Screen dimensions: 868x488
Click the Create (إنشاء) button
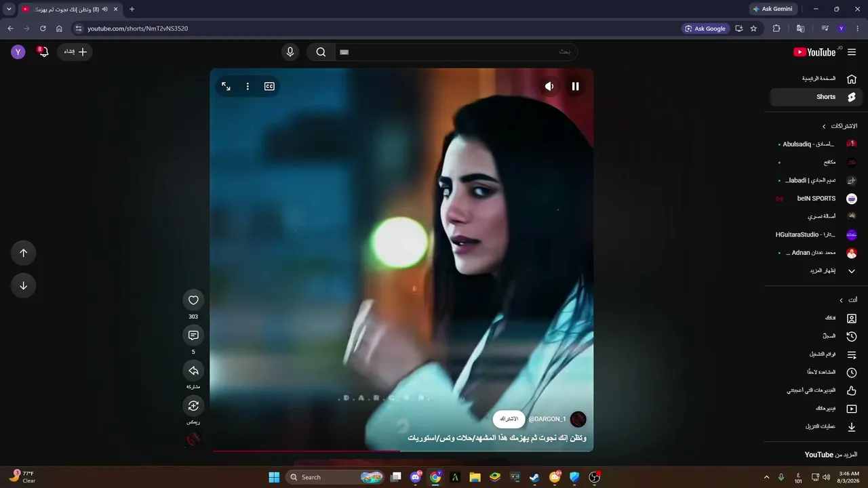tap(75, 52)
